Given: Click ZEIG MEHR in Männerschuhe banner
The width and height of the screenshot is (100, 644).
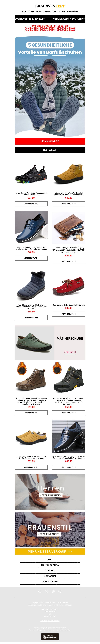Looking at the screenshot, I should pyautogui.click(x=70, y=352).
